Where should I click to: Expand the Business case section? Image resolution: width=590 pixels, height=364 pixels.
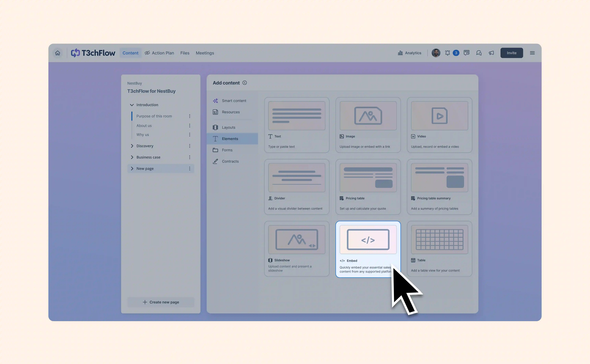132,157
